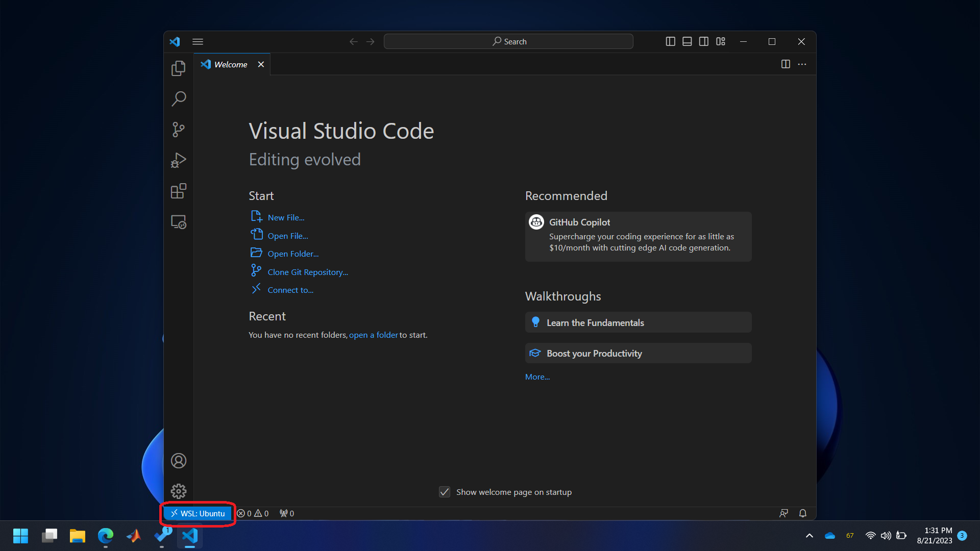This screenshot has height=551, width=980.
Task: Open the Explorer view in activity bar
Action: (x=178, y=68)
